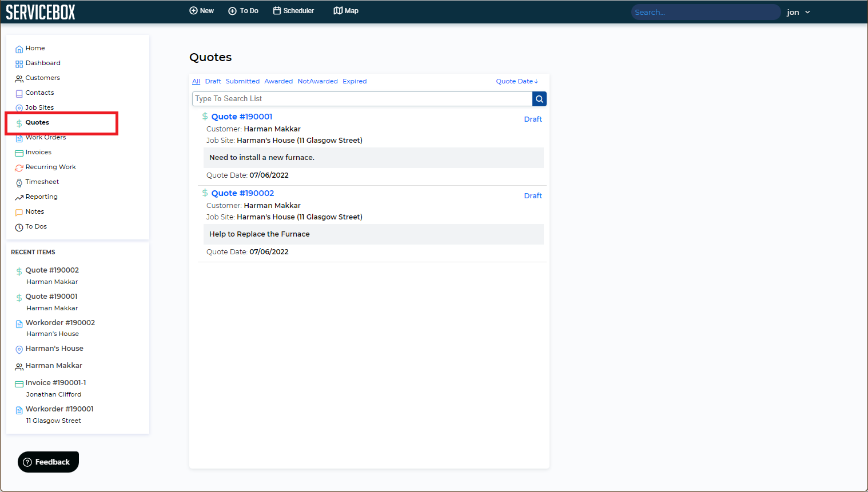Viewport: 868px width, 492px height.
Task: Click Draft status of Quote #190002
Action: pyautogui.click(x=533, y=196)
